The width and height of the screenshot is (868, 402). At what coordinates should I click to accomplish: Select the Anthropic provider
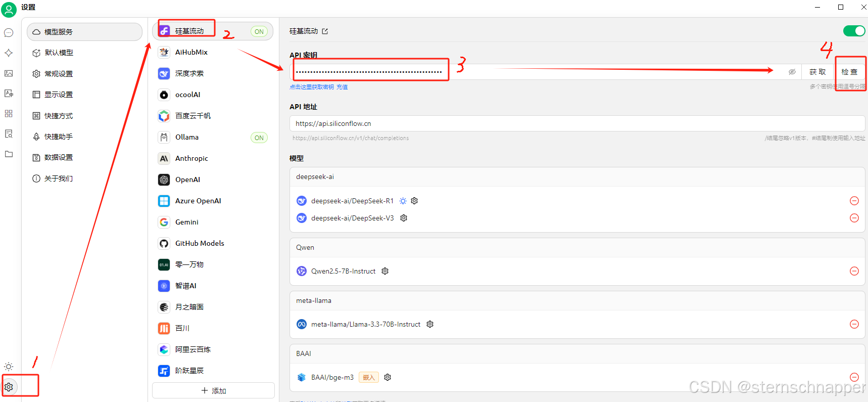click(213, 158)
